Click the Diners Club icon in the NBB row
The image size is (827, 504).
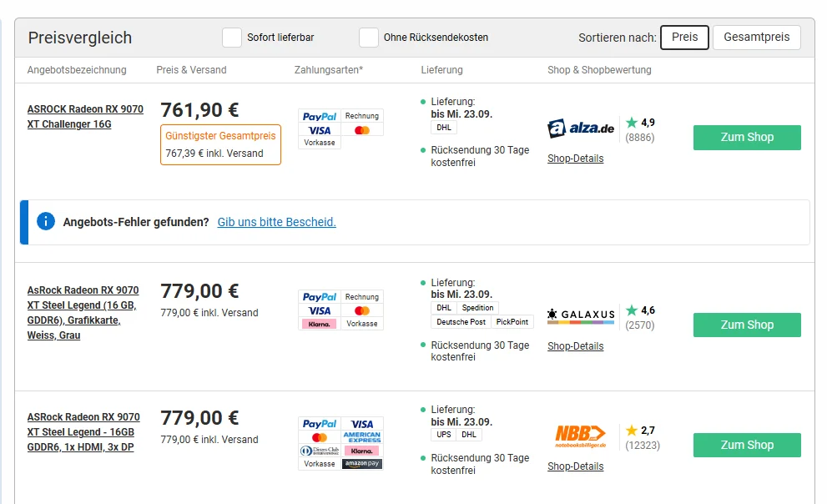tap(320, 451)
